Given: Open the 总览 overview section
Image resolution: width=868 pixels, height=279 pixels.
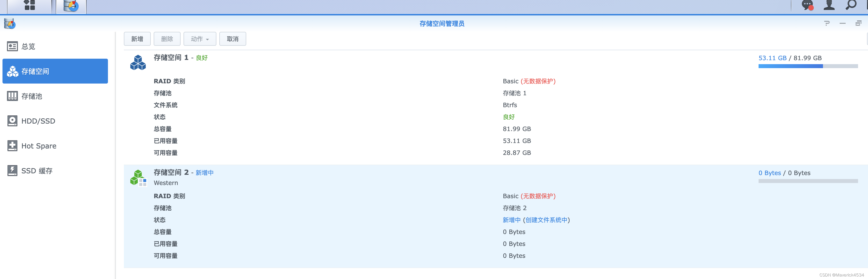Looking at the screenshot, I should click(28, 46).
